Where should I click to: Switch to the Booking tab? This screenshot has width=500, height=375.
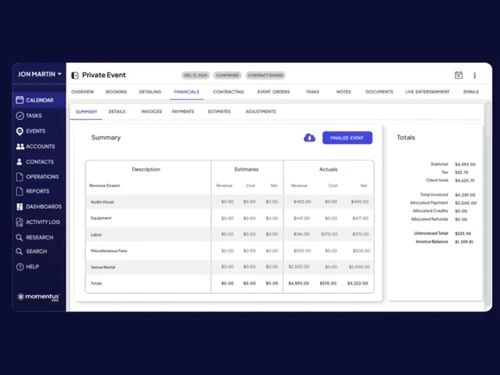116,92
